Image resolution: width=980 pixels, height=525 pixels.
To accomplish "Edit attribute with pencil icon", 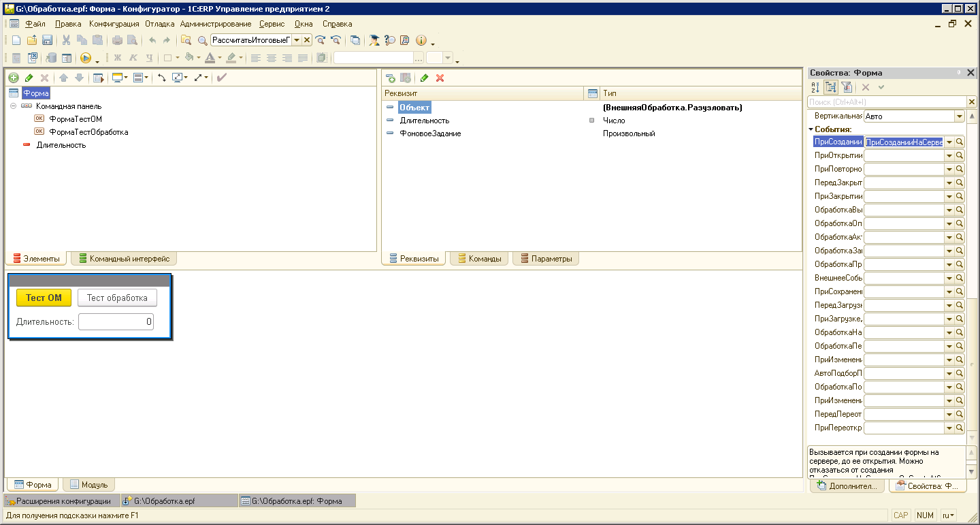I will (x=424, y=78).
